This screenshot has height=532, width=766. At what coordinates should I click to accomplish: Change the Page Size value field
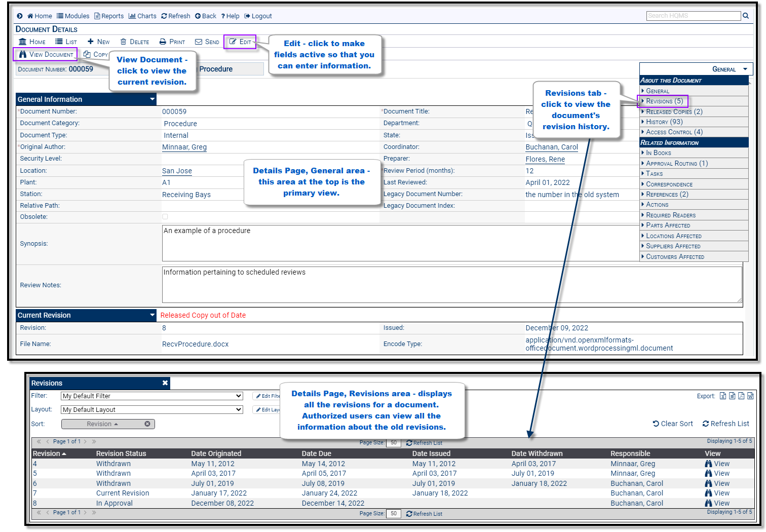[x=394, y=442]
